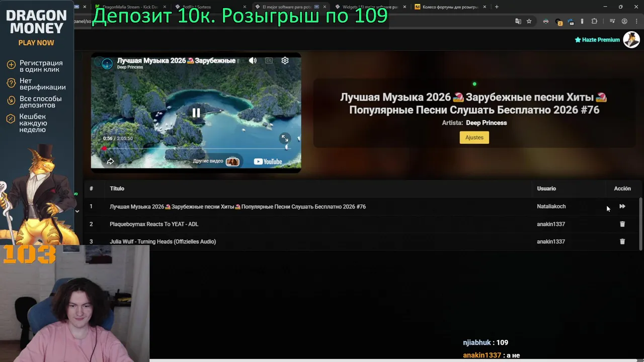The height and width of the screenshot is (362, 644).
Task: Mute the video player volume
Action: point(253,60)
